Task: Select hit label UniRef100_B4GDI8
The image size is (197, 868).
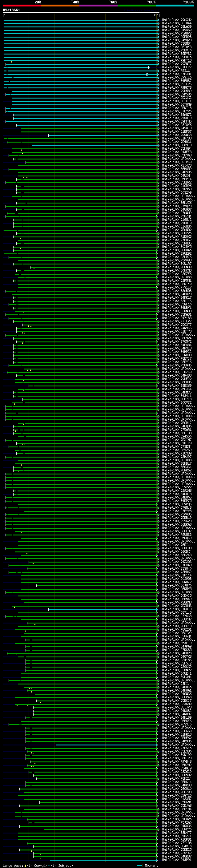Action: pyautogui.click(x=176, y=494)
